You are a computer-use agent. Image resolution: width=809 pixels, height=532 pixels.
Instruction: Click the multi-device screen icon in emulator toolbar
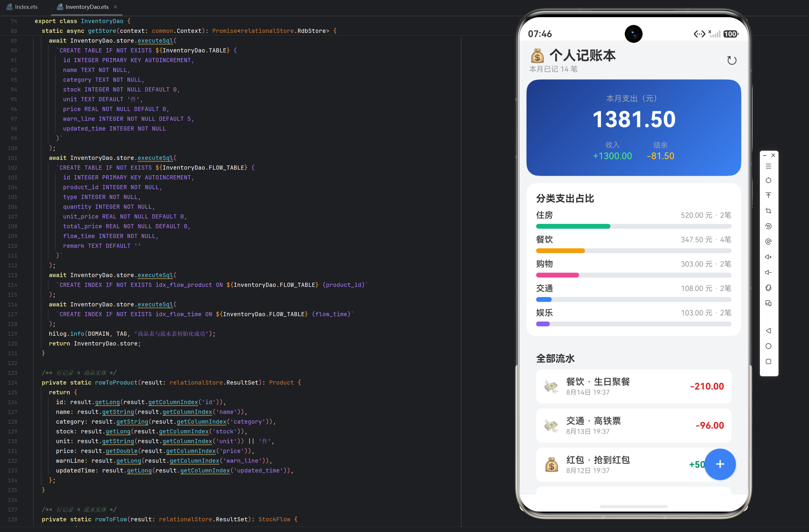pos(768,303)
